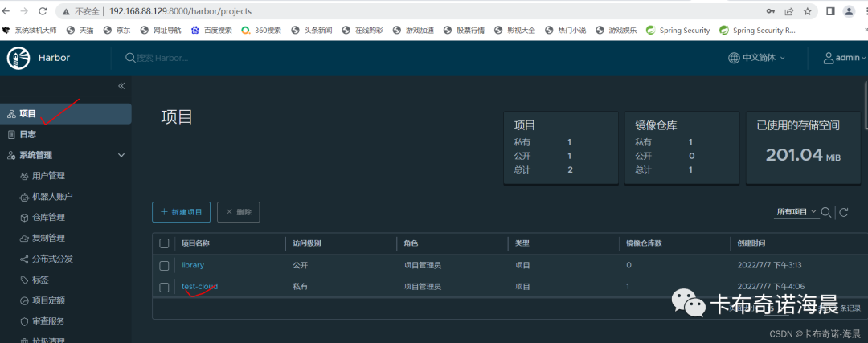Click the 搜索 Harbor search field
This screenshot has height=343, width=868.
[162, 58]
